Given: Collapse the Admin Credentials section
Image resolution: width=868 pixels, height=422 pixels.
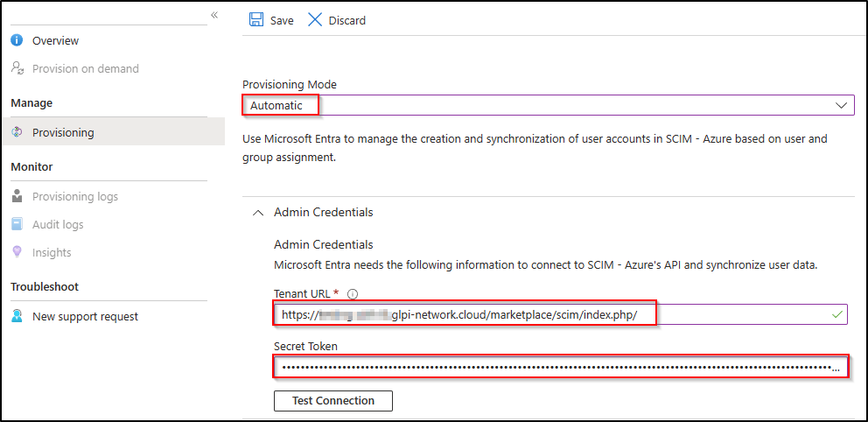Looking at the screenshot, I should pos(259,213).
